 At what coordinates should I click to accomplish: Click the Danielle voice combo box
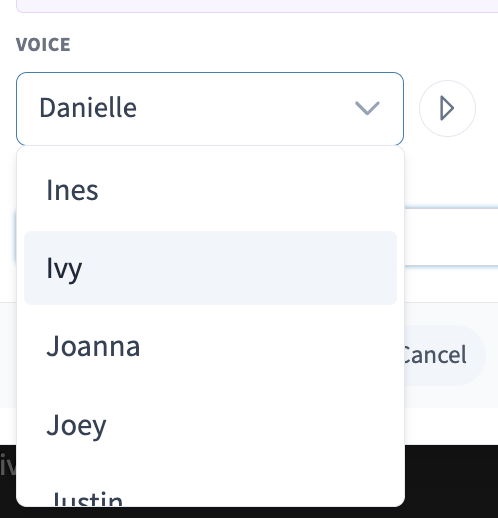[x=210, y=109]
